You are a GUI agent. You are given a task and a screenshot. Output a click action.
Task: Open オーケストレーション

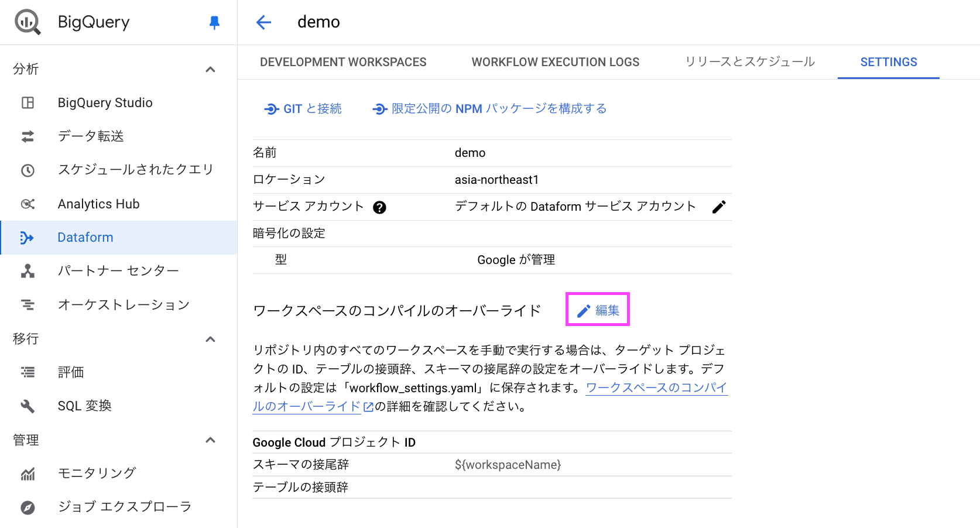(124, 304)
